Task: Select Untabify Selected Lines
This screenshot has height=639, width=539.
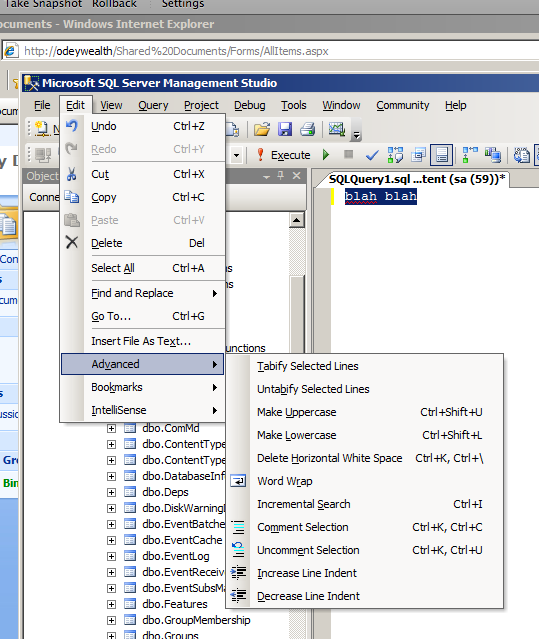Action: coord(365,389)
